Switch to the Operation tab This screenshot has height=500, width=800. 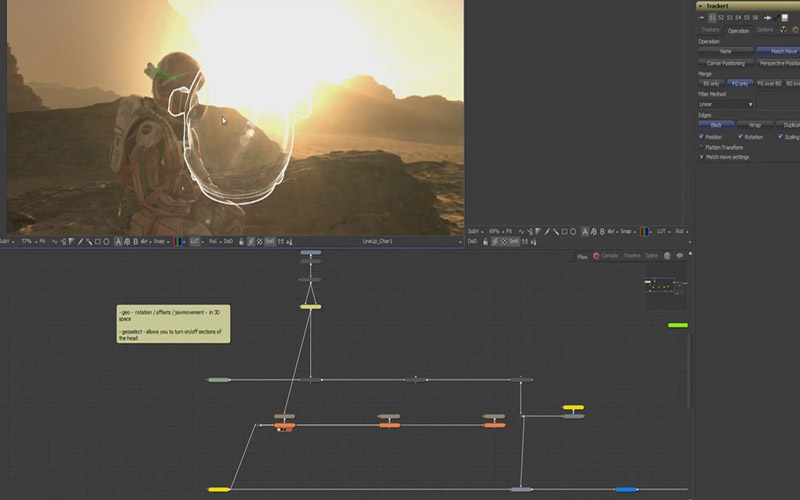(738, 31)
